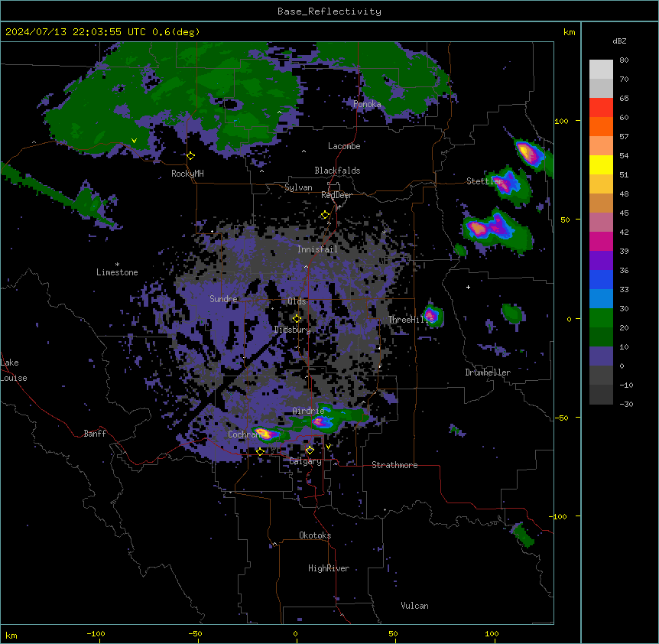Viewport: 659px width, 644px height.
Task: Pick the purple 36-39 dBZ legend swatch
Action: 601,261
